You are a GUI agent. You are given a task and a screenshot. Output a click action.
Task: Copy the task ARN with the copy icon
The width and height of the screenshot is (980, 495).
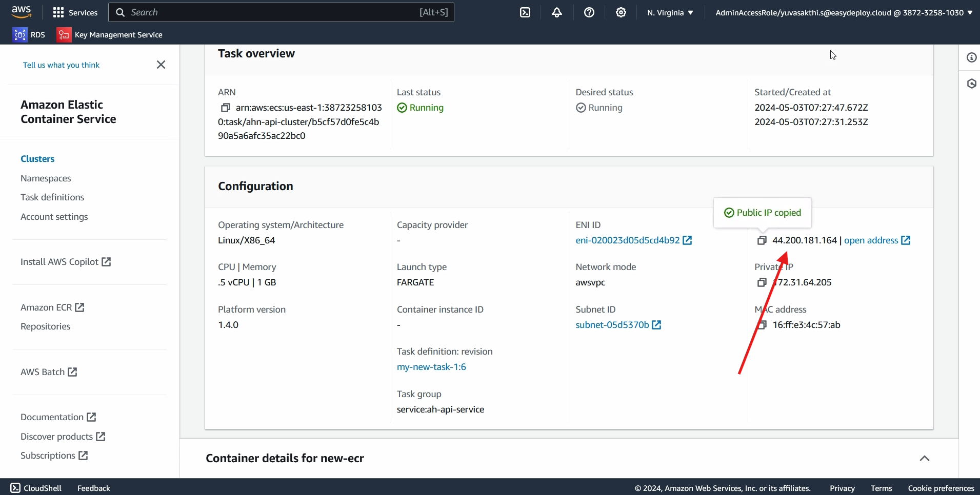pyautogui.click(x=225, y=108)
